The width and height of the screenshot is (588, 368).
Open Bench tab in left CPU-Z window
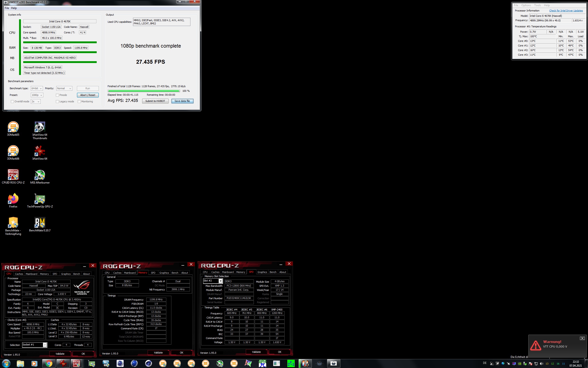pos(76,274)
